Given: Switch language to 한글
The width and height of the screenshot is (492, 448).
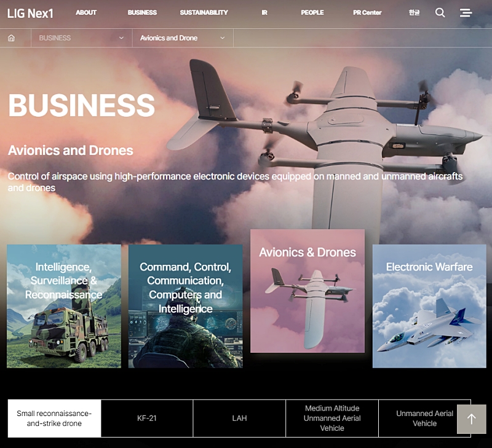Looking at the screenshot, I should point(414,12).
